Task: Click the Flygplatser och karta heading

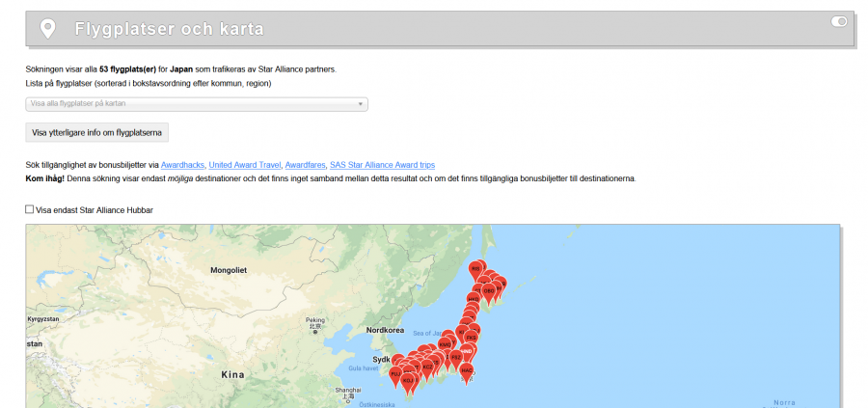Action: [170, 29]
